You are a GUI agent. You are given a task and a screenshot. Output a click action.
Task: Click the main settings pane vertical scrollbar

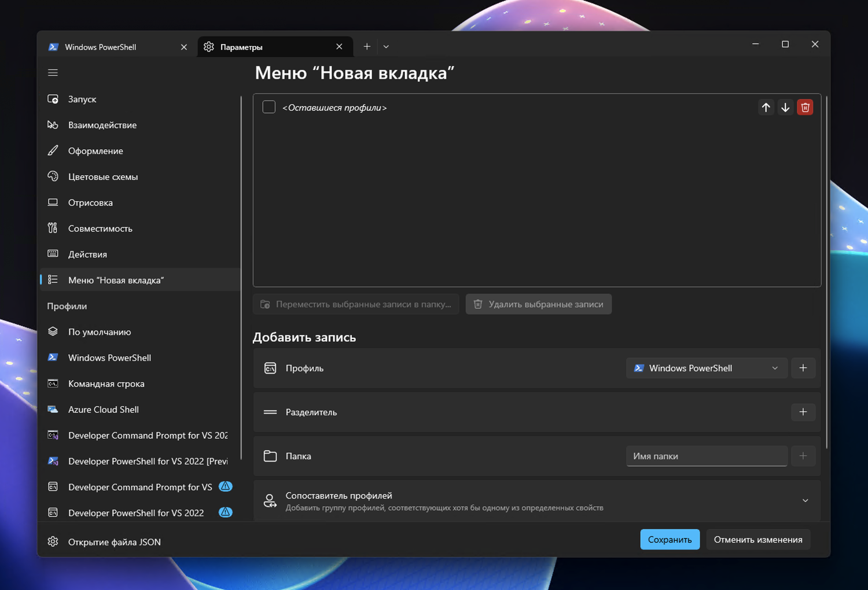(x=826, y=272)
